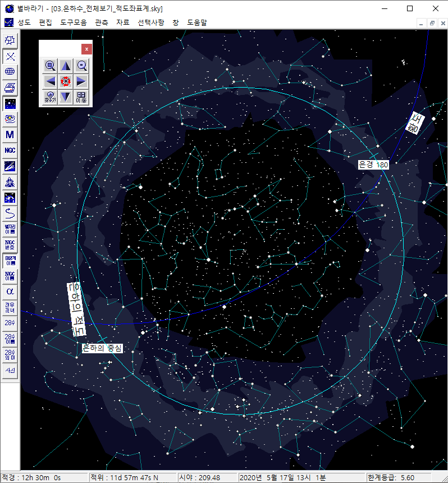Click the 찾기 search button
The image size is (448, 483).
pyautogui.click(x=50, y=97)
